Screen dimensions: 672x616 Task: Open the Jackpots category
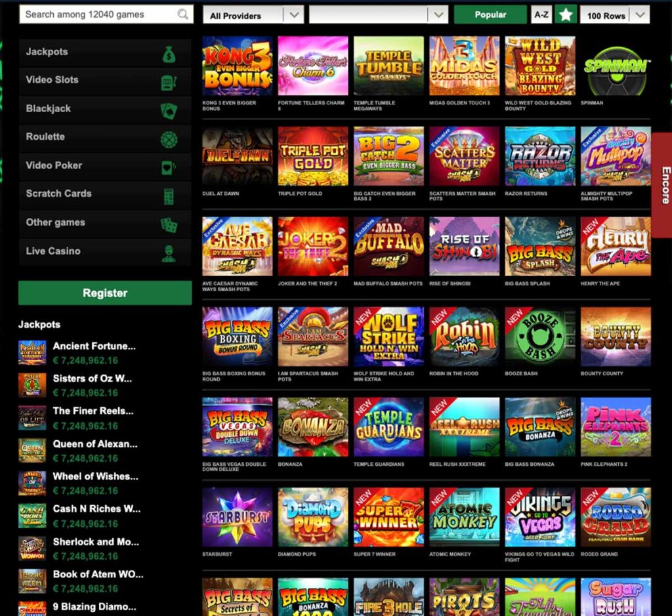[x=105, y=52]
